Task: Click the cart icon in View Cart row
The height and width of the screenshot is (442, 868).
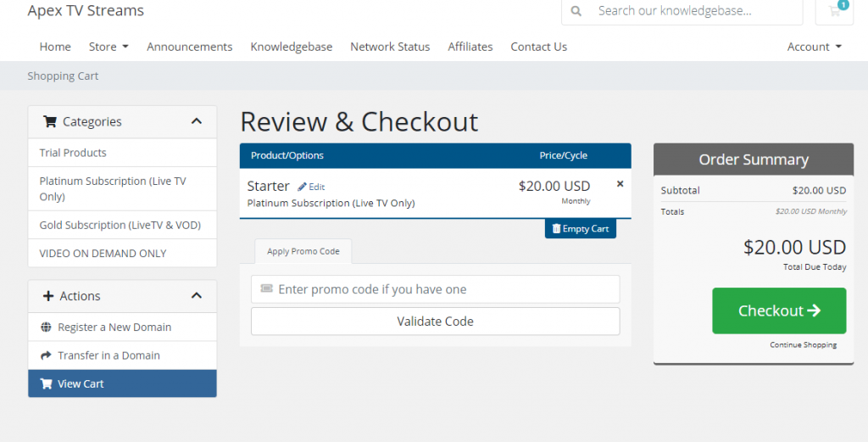Action: [46, 383]
